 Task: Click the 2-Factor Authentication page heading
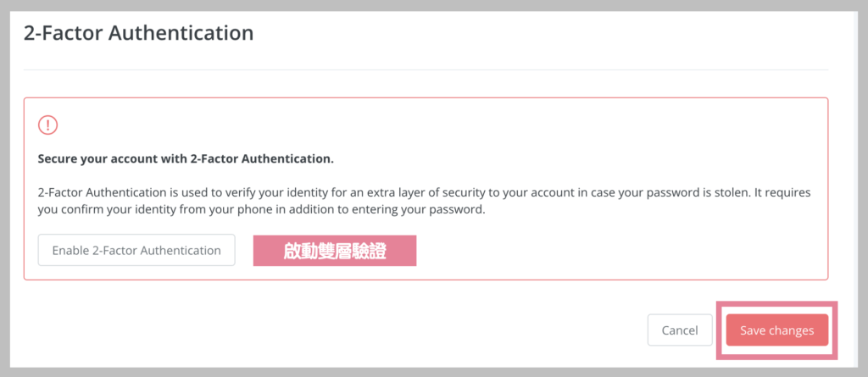pyautogui.click(x=138, y=33)
